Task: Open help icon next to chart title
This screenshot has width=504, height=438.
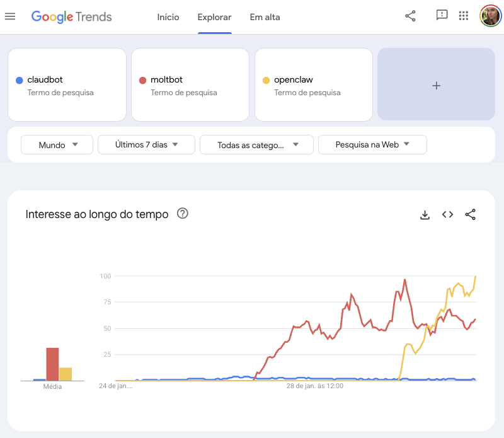Action: pos(183,214)
